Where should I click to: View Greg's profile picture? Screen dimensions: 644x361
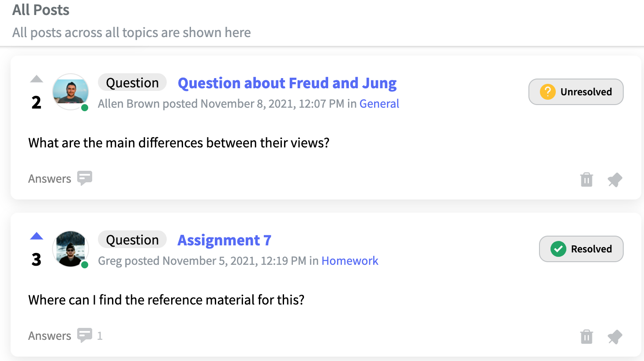pos(71,249)
